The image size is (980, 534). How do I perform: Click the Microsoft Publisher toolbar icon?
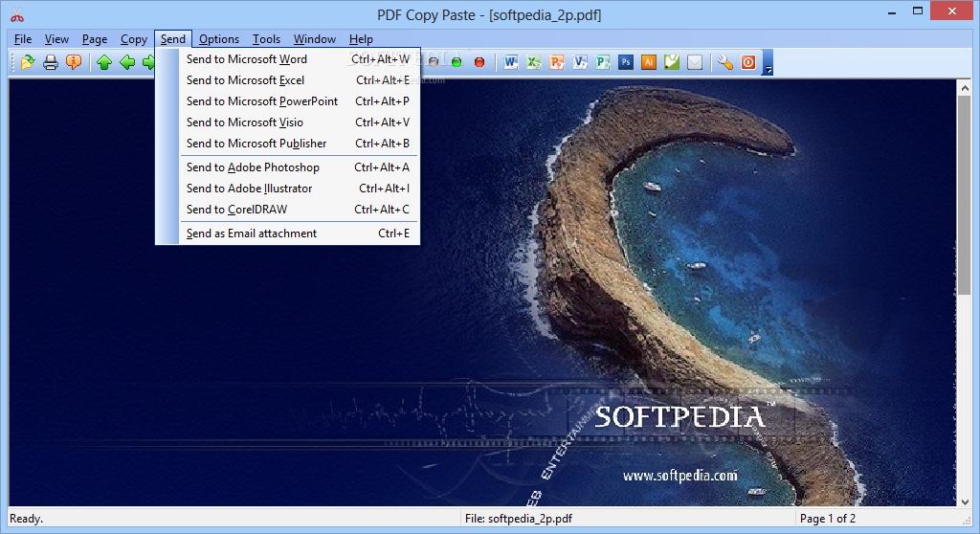pyautogui.click(x=603, y=62)
